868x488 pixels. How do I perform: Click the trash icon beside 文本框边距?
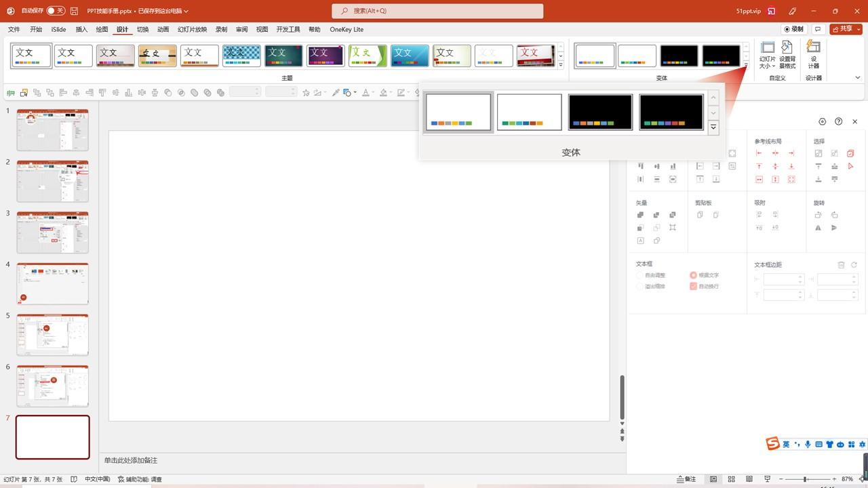pyautogui.click(x=841, y=265)
